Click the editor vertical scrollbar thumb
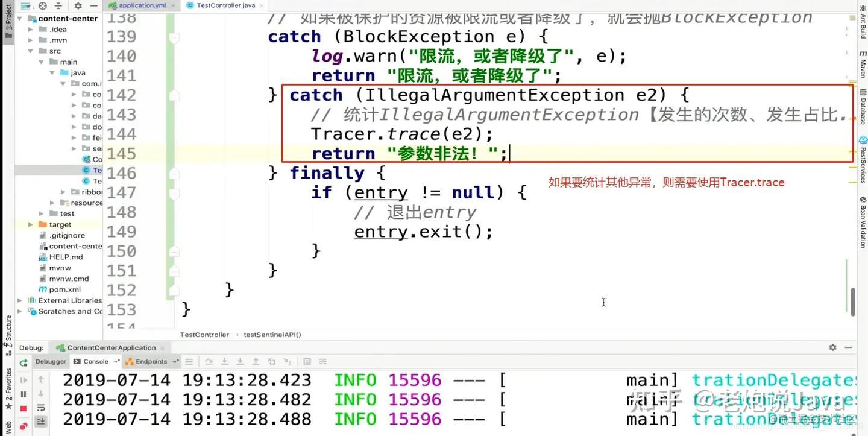868x436 pixels. tap(852, 301)
